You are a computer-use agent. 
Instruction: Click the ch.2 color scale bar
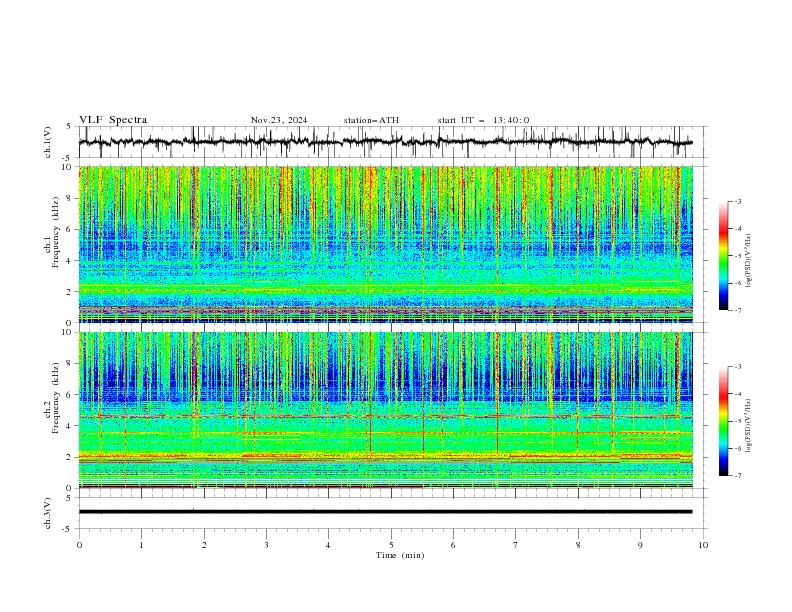point(723,421)
